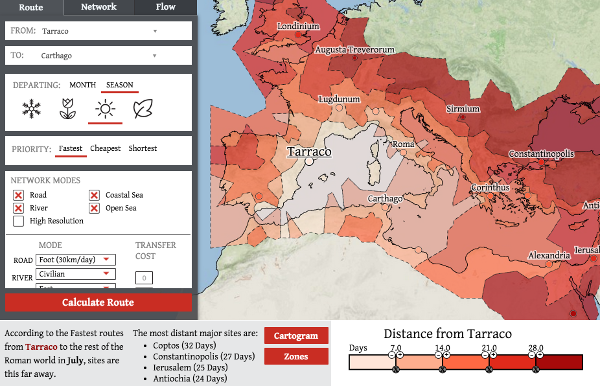Select MONTH departure option
600x386 pixels.
click(82, 85)
